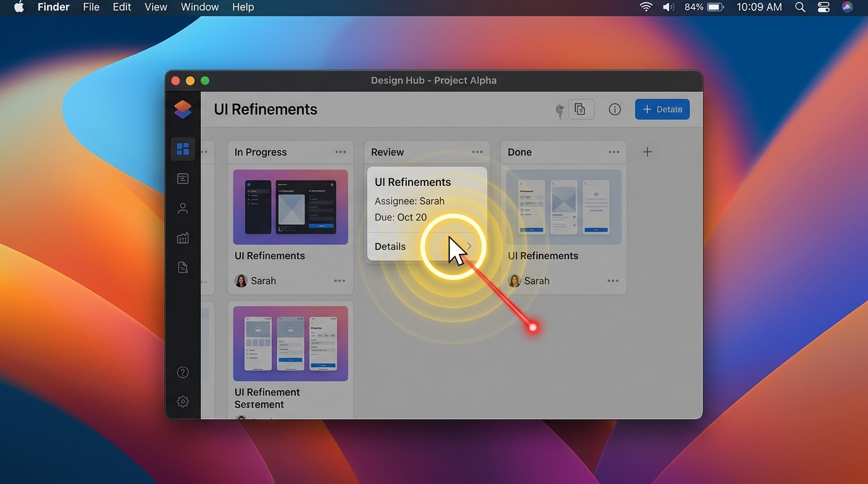Image resolution: width=868 pixels, height=484 pixels.
Task: Open the File menu
Action: point(91,8)
